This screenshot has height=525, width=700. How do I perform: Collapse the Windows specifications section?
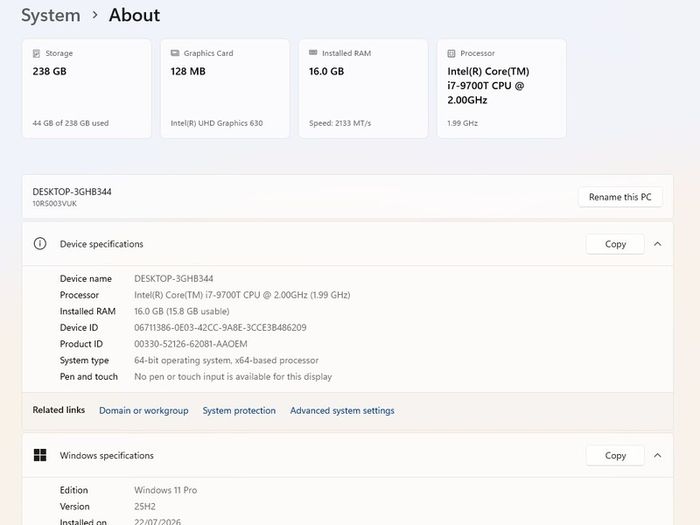tap(658, 455)
